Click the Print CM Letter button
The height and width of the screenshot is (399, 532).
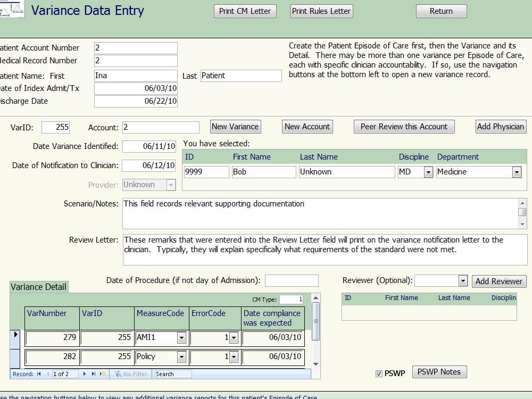[245, 11]
